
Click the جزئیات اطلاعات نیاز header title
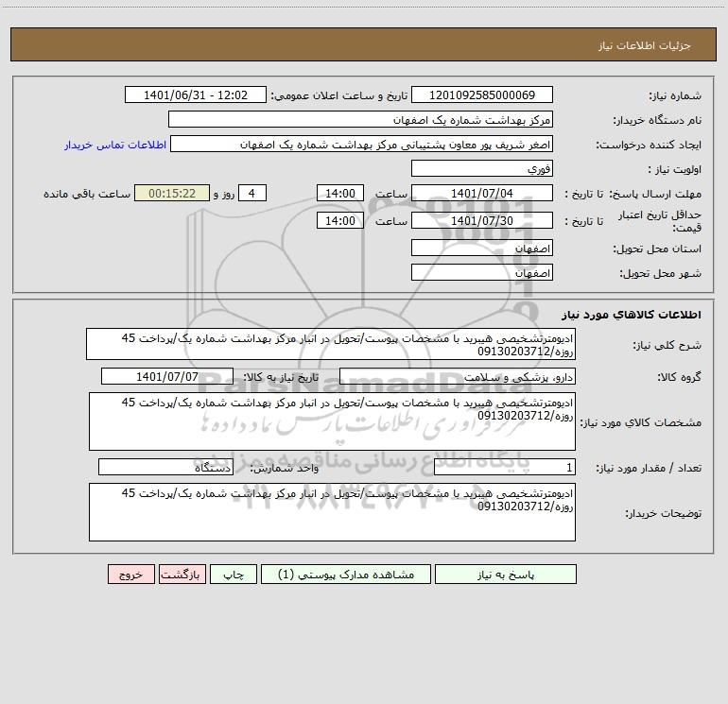(x=645, y=45)
